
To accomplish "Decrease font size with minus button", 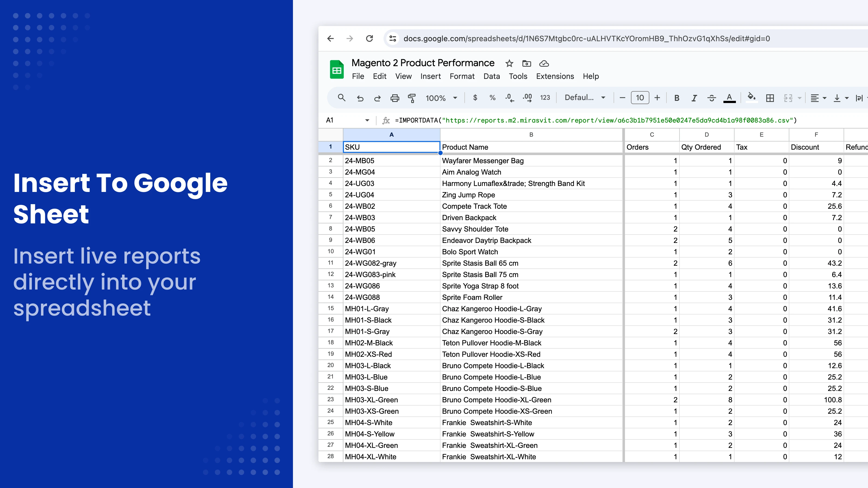I will pyautogui.click(x=622, y=98).
